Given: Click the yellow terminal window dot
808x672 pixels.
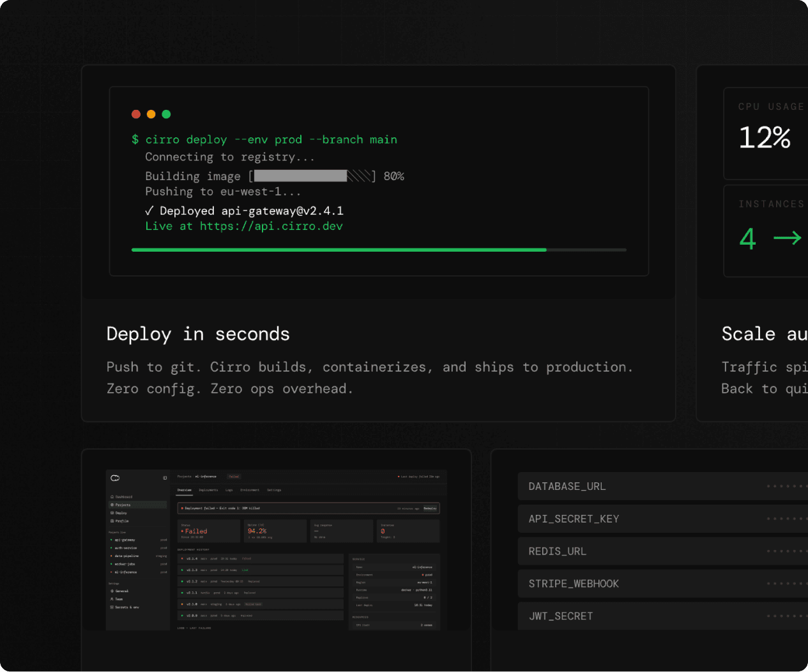Looking at the screenshot, I should (x=151, y=114).
